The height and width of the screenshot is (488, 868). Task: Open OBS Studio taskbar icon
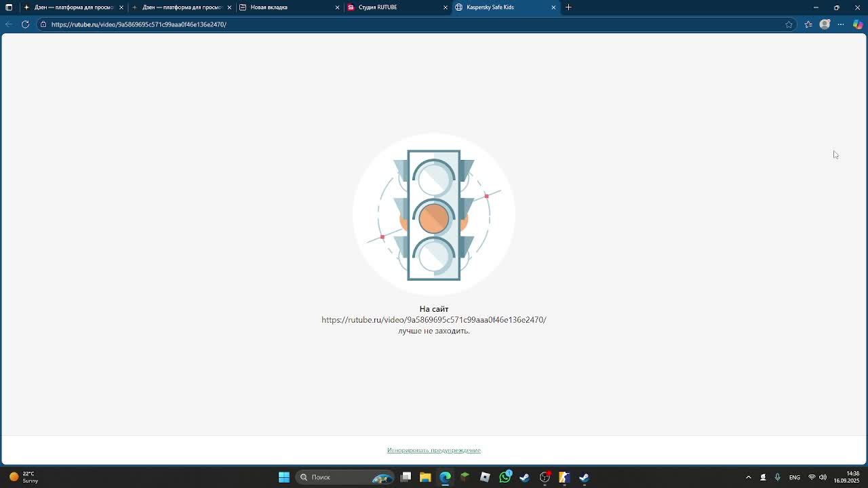545,477
